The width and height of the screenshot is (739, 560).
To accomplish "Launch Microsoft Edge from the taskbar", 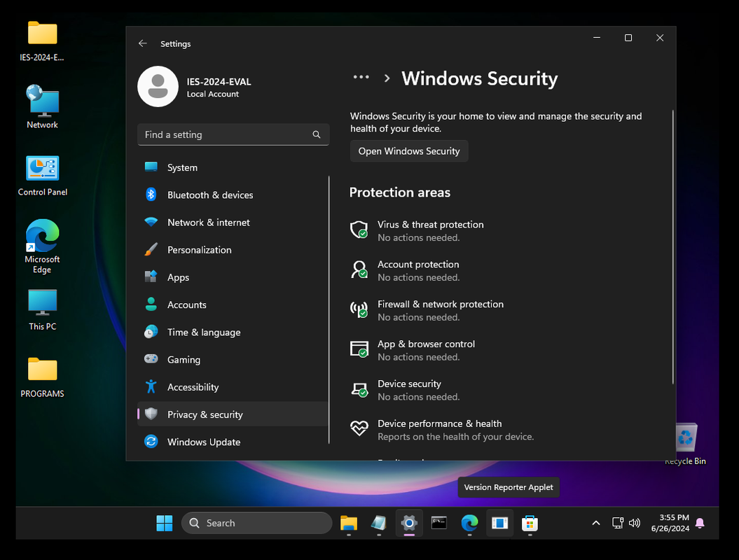I will pyautogui.click(x=469, y=524).
